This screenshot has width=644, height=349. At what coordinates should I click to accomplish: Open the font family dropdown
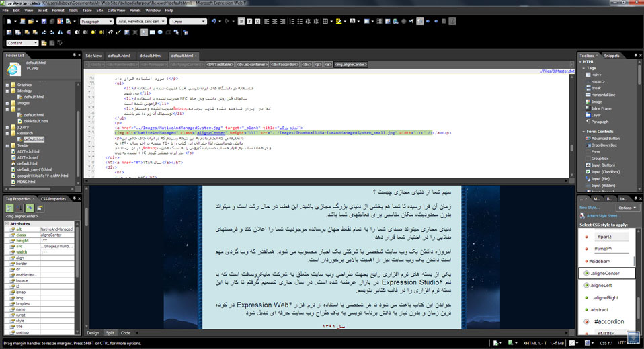142,21
